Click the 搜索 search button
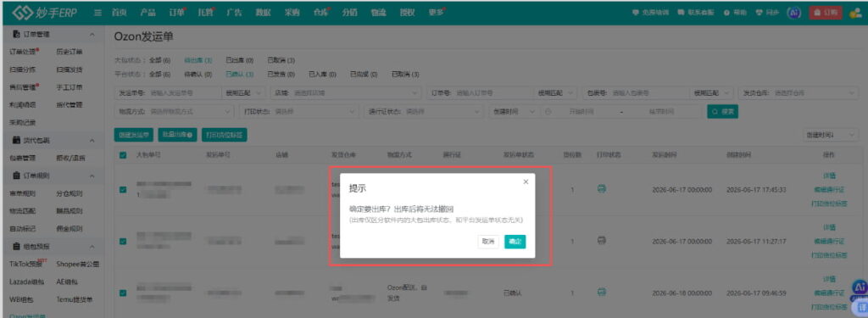 coord(722,111)
